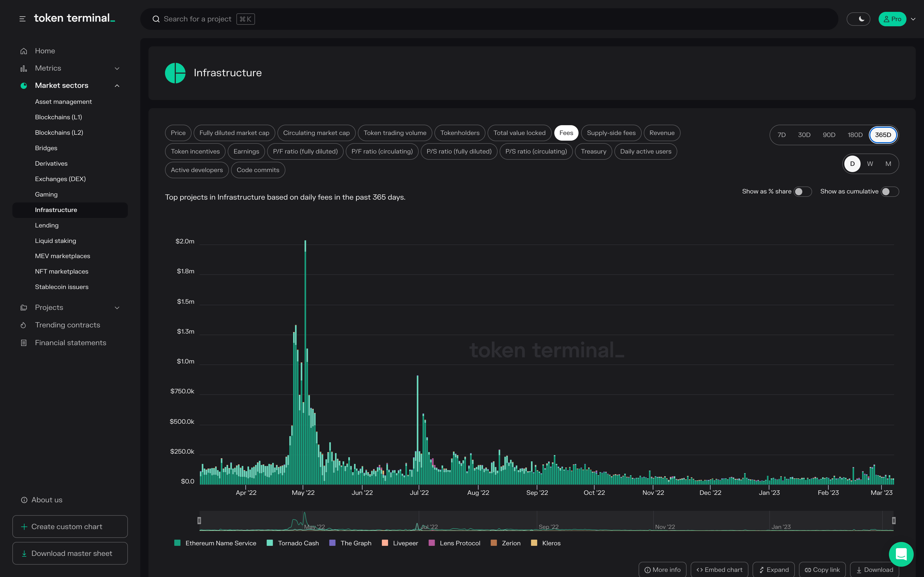Click the Trending contracts flame icon

coord(24,325)
